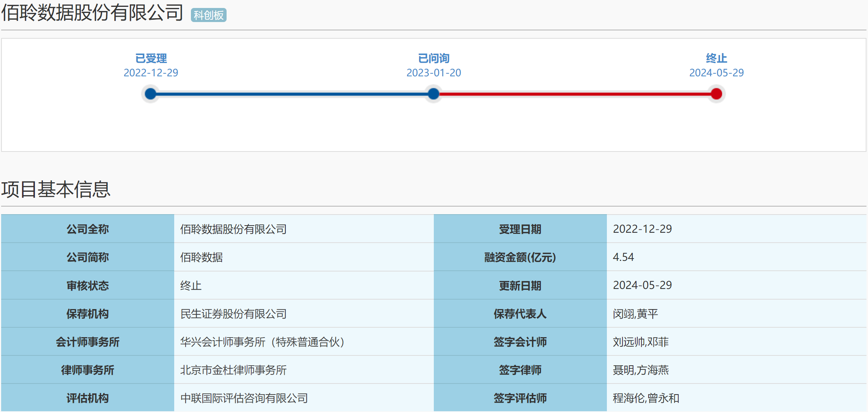This screenshot has height=412, width=868.
Task: Click 中联国际评估咨询有限公司 value
Action: click(244, 398)
